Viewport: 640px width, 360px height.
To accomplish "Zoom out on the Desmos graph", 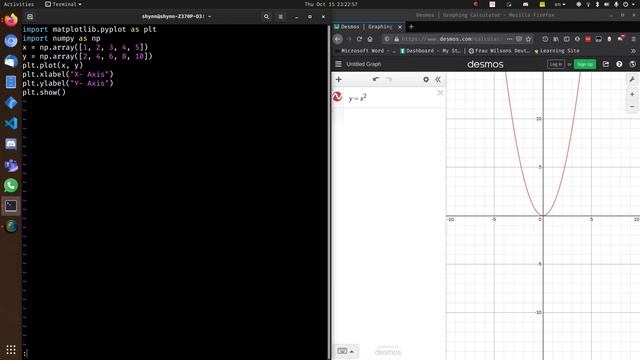I will coord(632,106).
